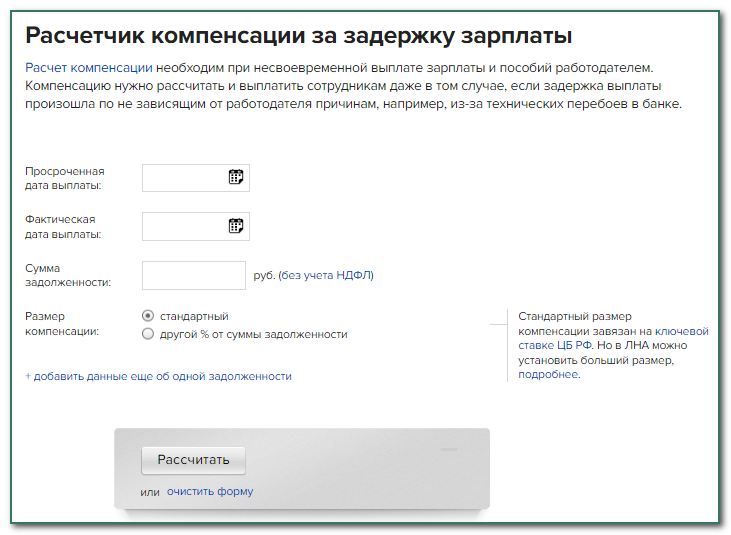Viewport: 731px width, 535px height.
Task: Open calendar picker for overdue payment date
Action: [236, 177]
